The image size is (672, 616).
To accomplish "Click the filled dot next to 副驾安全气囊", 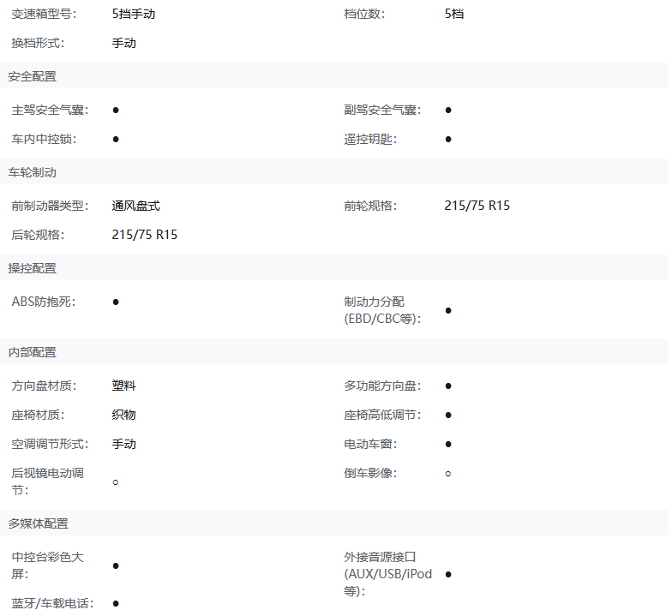I will (448, 110).
